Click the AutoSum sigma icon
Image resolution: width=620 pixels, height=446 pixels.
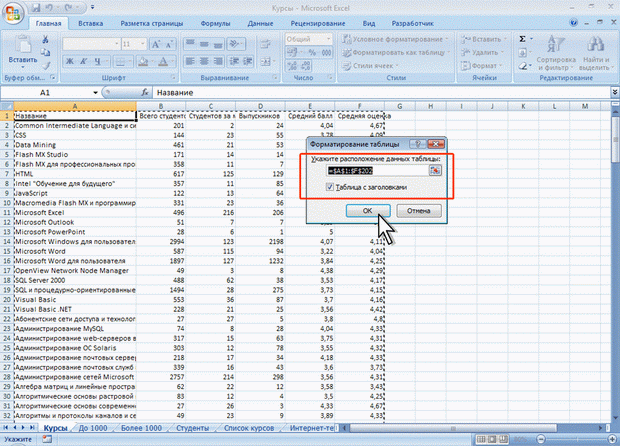523,39
